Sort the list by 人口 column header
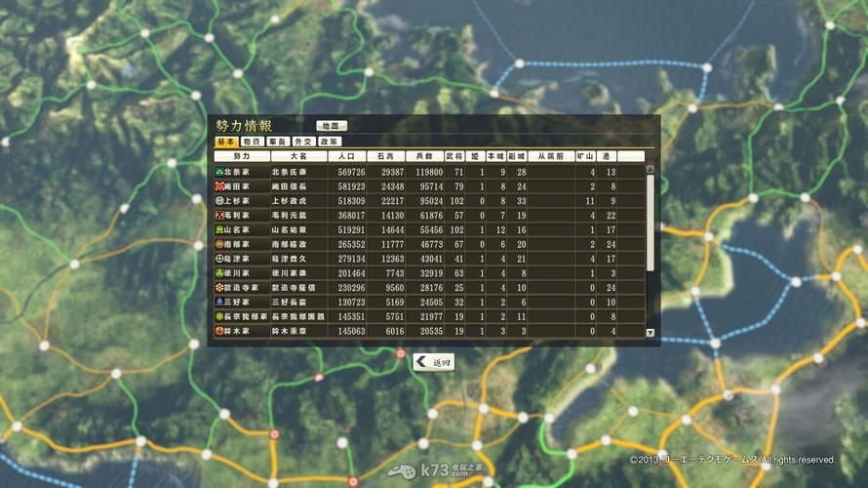Image resolution: width=868 pixels, height=488 pixels. [346, 156]
